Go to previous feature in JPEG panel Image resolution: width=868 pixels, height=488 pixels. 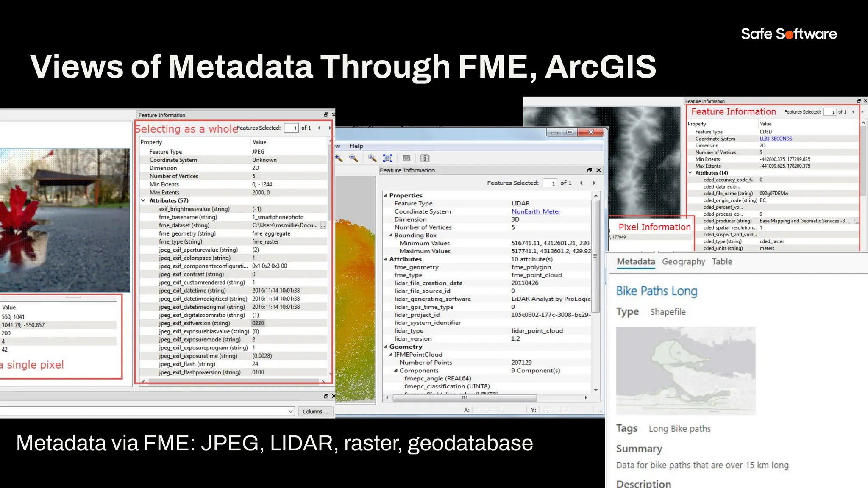[x=319, y=128]
